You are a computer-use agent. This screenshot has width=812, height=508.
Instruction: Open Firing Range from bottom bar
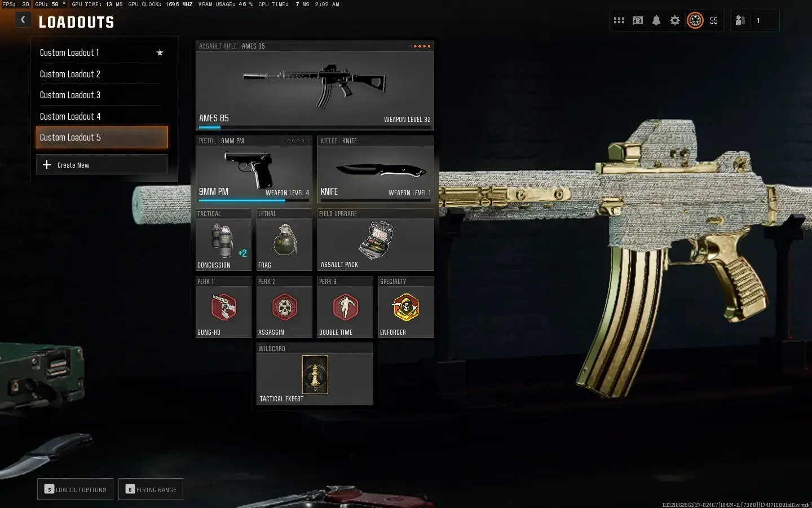pos(151,489)
